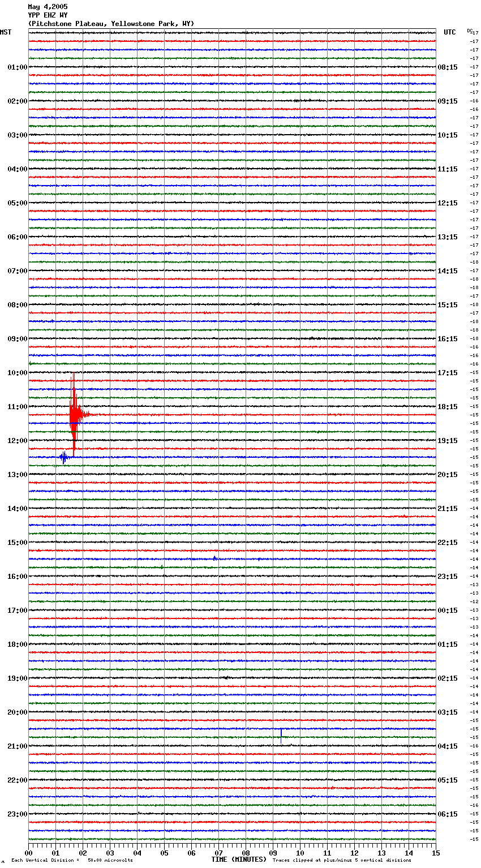Viewport: 481px width, 868px height.
Task: Select the '09' minute tick on the time axis
Action: [x=273, y=853]
